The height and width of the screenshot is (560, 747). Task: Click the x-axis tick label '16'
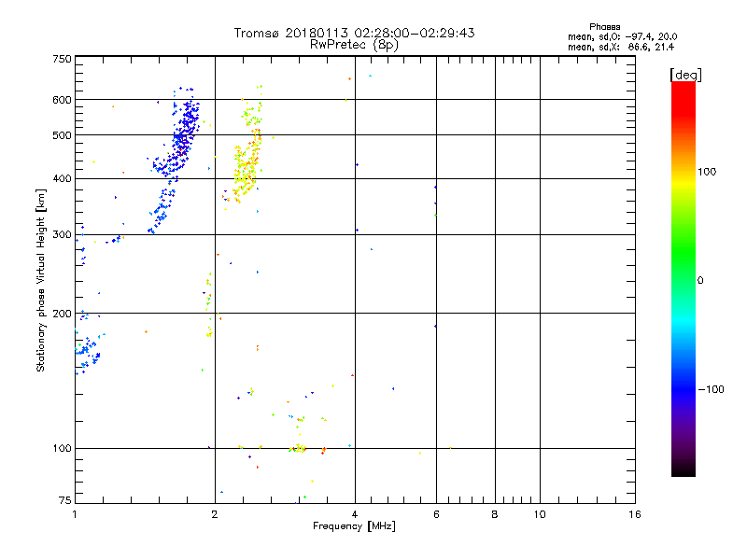pos(635,514)
